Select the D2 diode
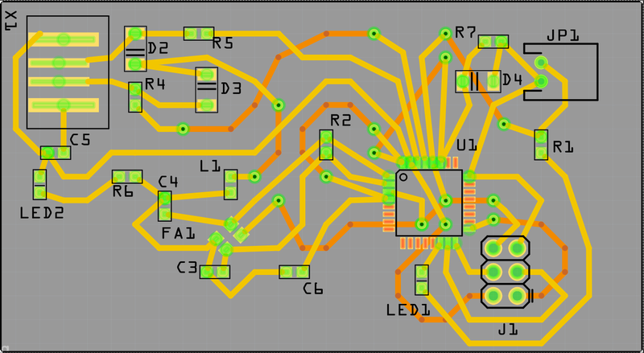The image size is (644, 353). click(x=135, y=48)
